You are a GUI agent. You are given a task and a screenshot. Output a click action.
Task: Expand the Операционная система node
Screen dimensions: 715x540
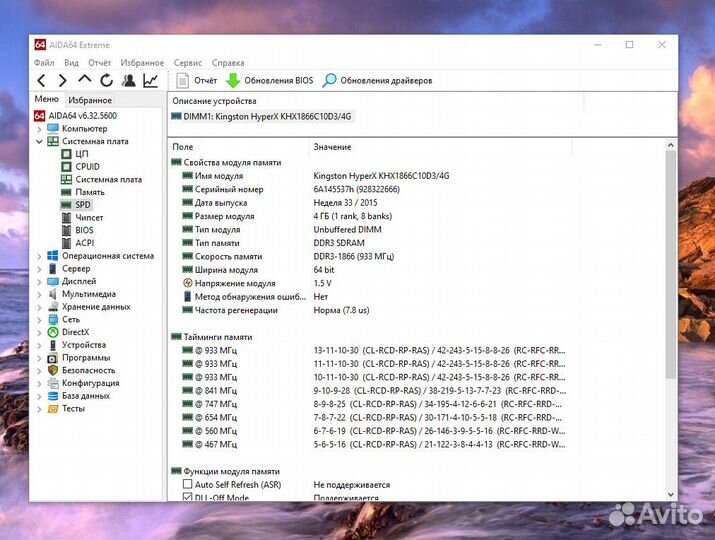tap(39, 257)
